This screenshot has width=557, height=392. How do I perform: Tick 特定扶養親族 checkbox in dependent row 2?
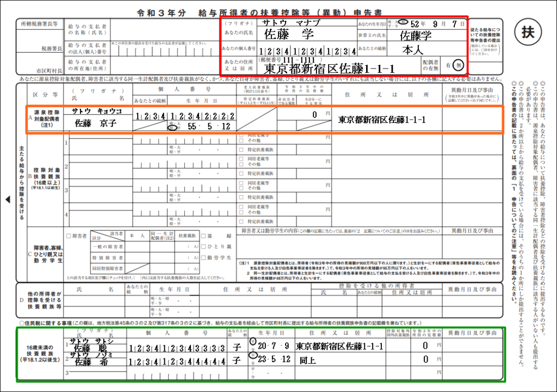(x=242, y=173)
